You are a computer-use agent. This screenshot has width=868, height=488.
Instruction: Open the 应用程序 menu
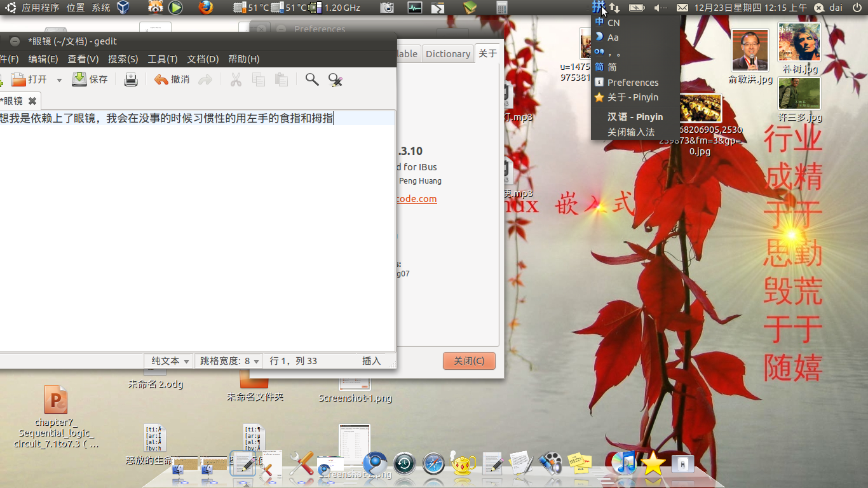tap(40, 8)
